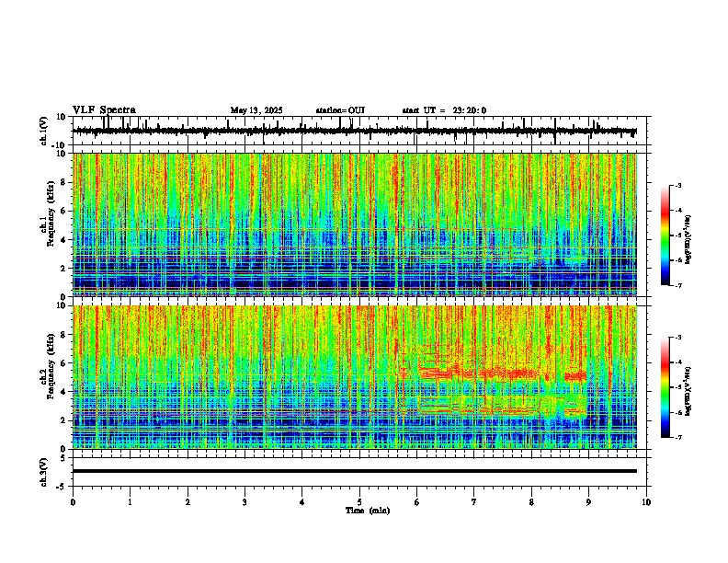Click the "3" tick on the time axis

coord(245,502)
